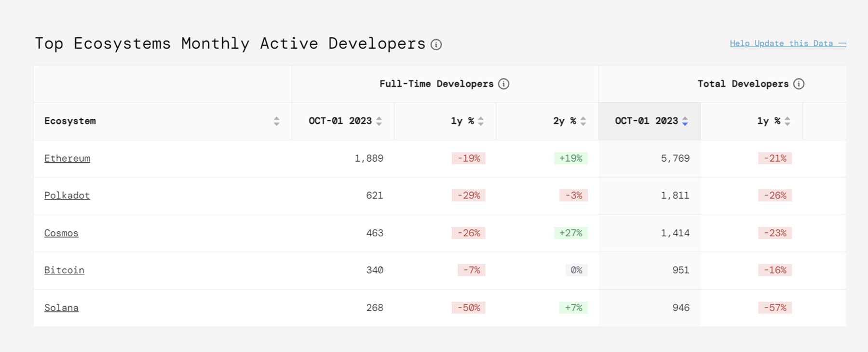Viewport: 868px width, 352px height.
Task: Sort table by Ecosystem column arrows
Action: (276, 121)
